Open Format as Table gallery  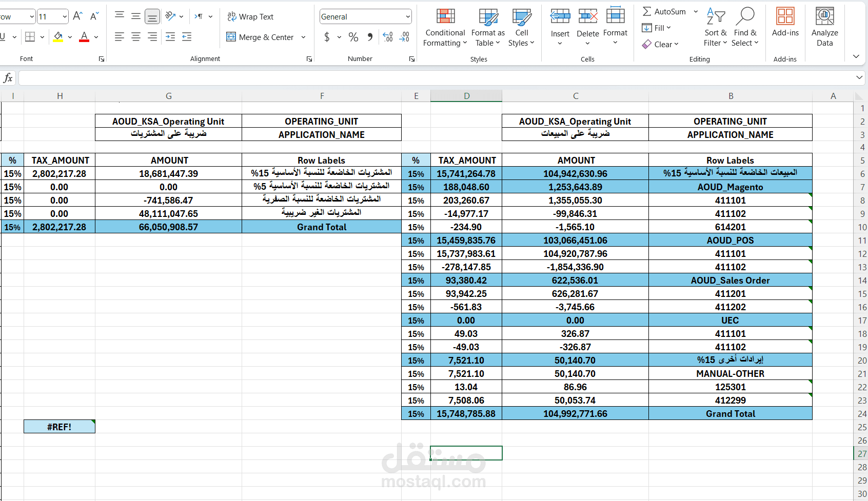click(x=488, y=28)
